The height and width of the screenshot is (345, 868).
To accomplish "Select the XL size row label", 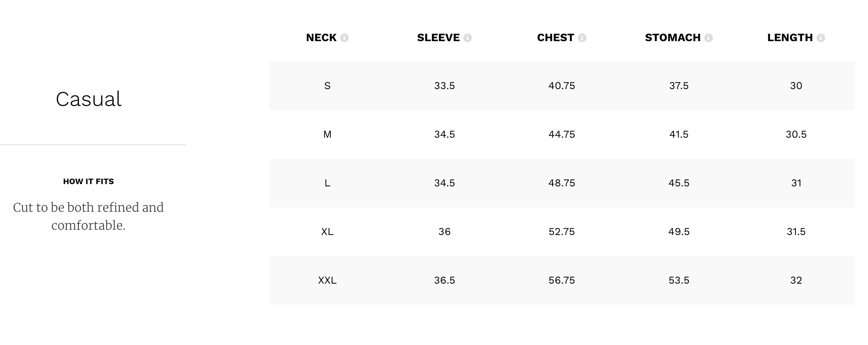I will 327,232.
